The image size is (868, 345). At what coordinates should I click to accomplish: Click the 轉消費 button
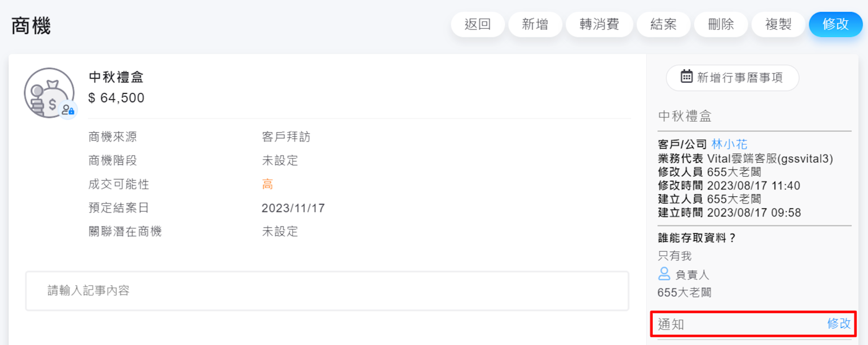point(599,24)
